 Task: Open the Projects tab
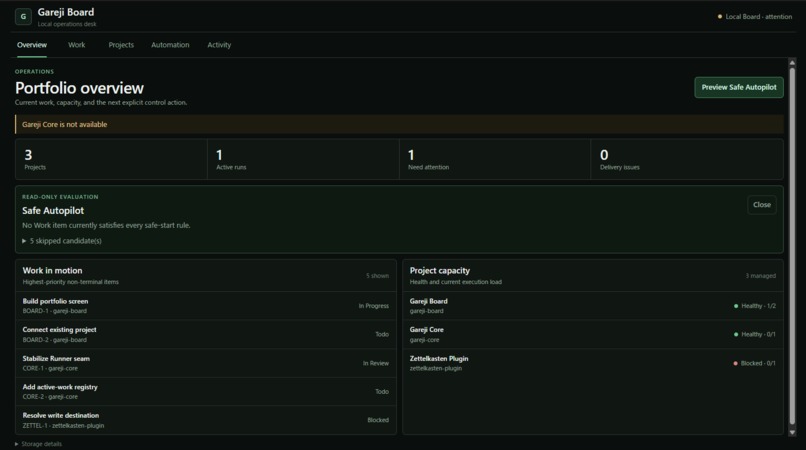coord(121,45)
